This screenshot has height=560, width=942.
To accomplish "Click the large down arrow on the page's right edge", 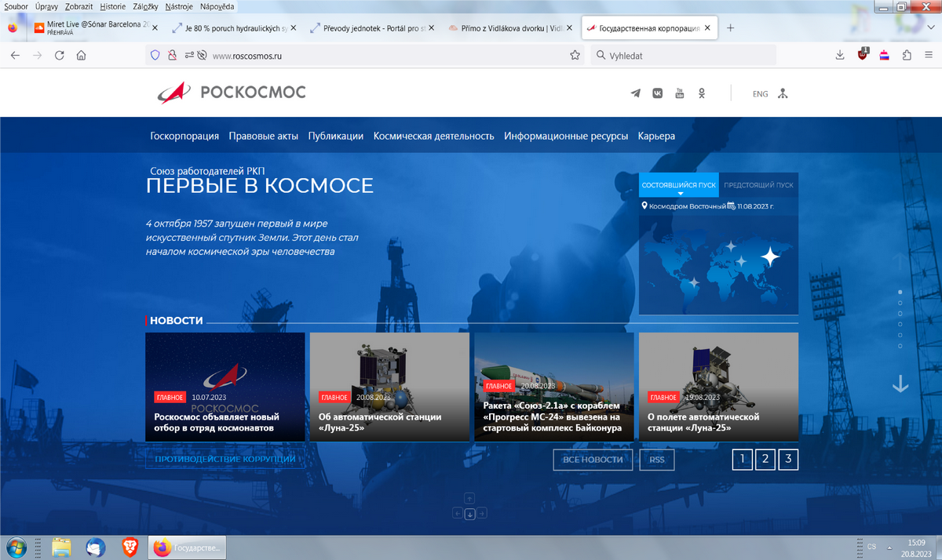I will pos(900,384).
